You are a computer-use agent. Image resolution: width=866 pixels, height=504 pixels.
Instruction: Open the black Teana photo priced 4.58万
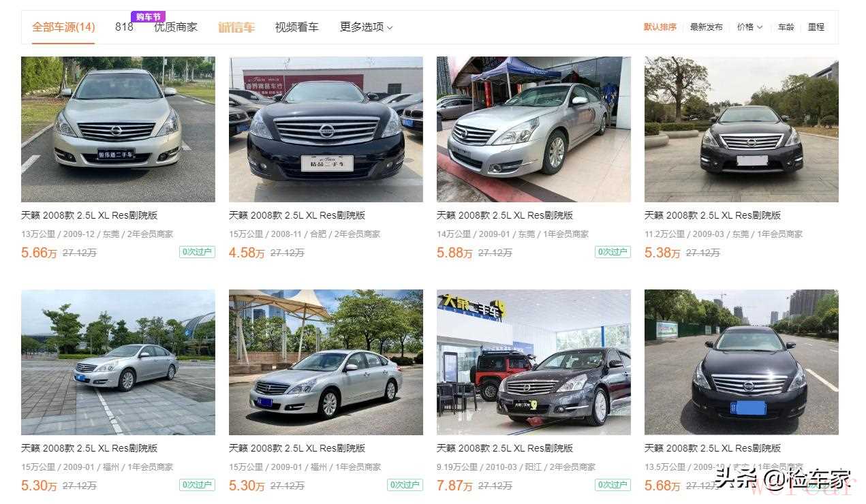pyautogui.click(x=326, y=129)
